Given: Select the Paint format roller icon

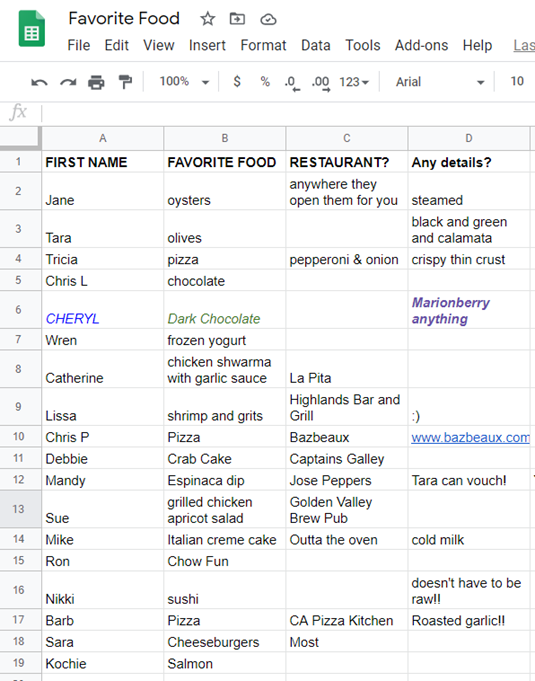Looking at the screenshot, I should (125, 82).
